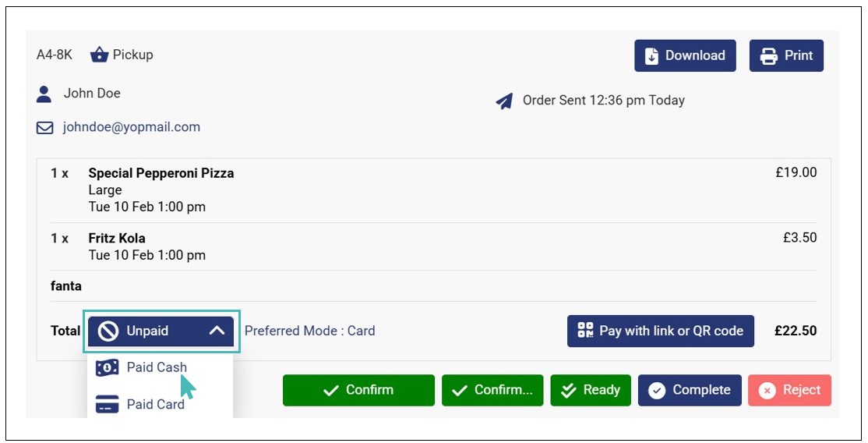This screenshot has width=868, height=443.
Task: Mark the order as Ready
Action: 590,390
